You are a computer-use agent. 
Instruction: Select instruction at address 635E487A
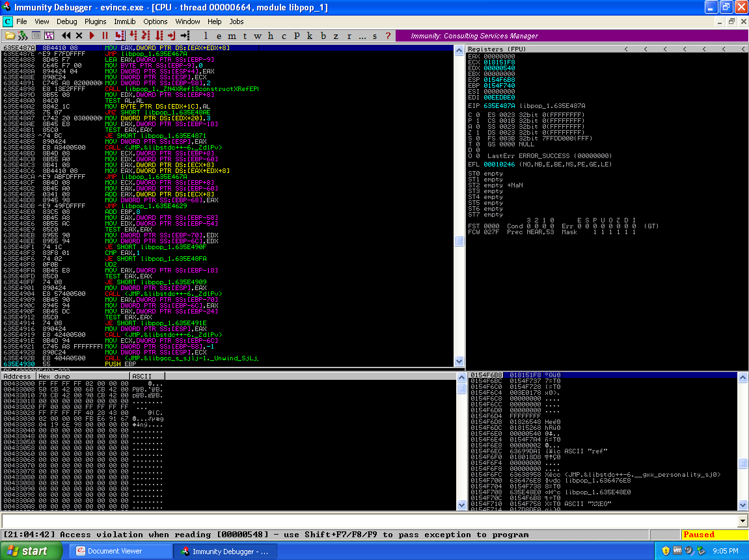point(227,47)
